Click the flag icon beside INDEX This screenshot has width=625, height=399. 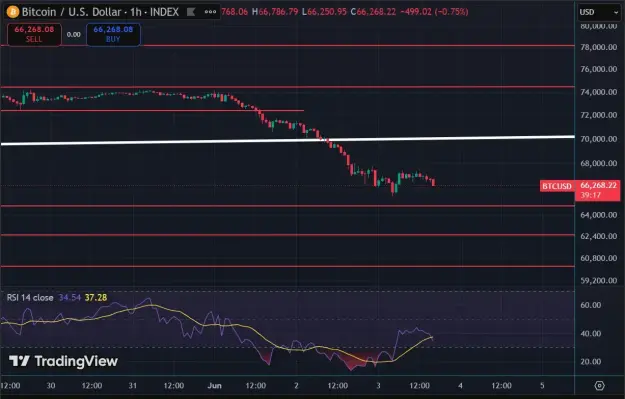pyautogui.click(x=191, y=12)
